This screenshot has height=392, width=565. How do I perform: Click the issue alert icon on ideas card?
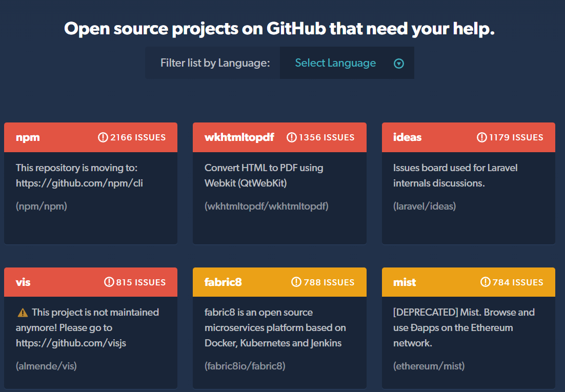(481, 137)
